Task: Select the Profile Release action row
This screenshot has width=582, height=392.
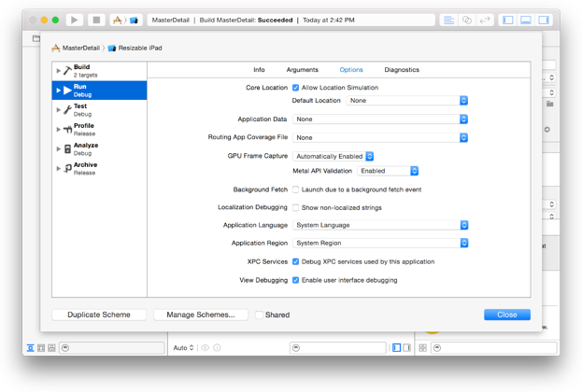Action: tap(99, 130)
